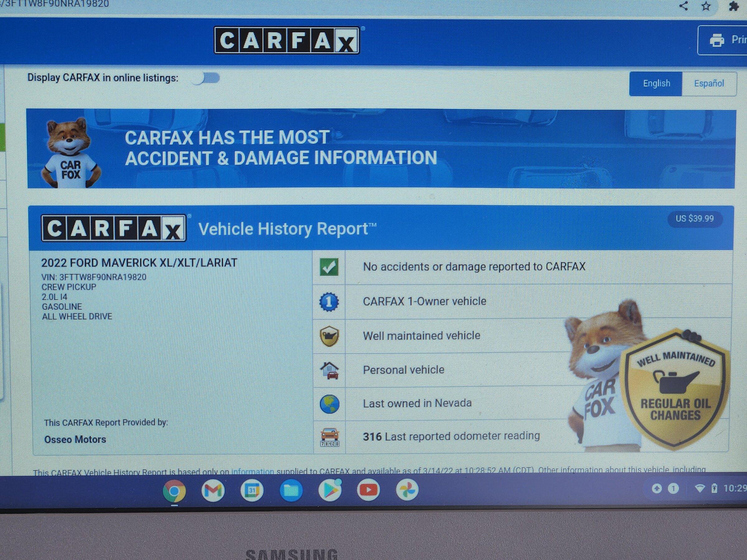Click the battery status icon

pos(714,488)
